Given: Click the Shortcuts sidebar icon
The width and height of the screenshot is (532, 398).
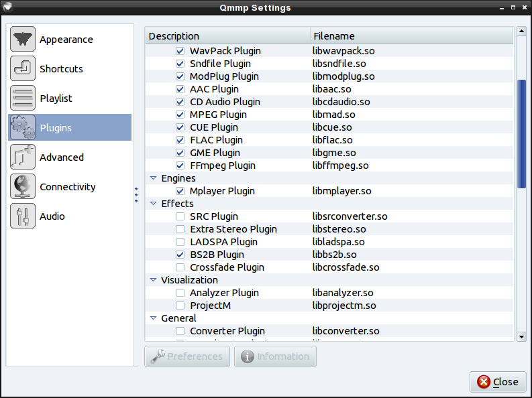Looking at the screenshot, I should click(x=23, y=68).
